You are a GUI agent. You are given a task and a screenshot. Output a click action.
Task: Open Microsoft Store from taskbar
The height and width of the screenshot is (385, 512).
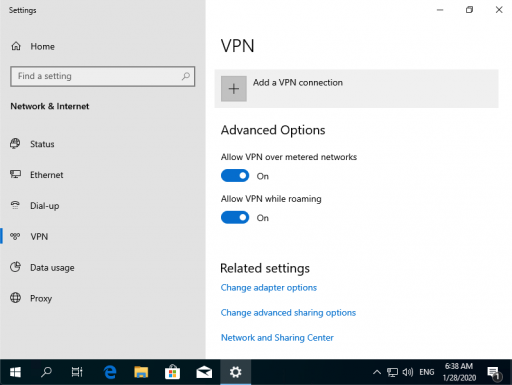(x=172, y=372)
